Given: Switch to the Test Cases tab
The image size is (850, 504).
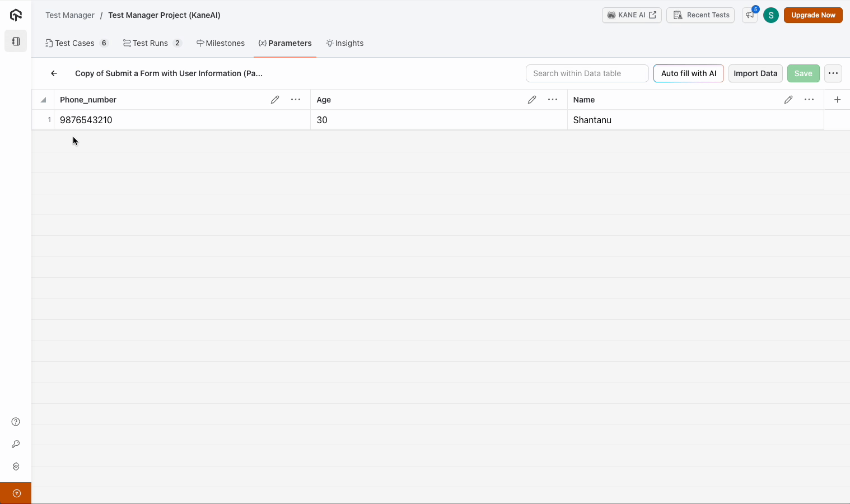Looking at the screenshot, I should pyautogui.click(x=74, y=43).
